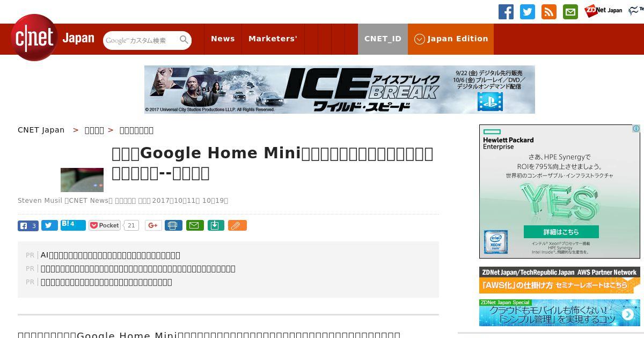The width and height of the screenshot is (644, 338).
Task: Open the ICE BREAK banner advertisement
Action: click(x=340, y=90)
